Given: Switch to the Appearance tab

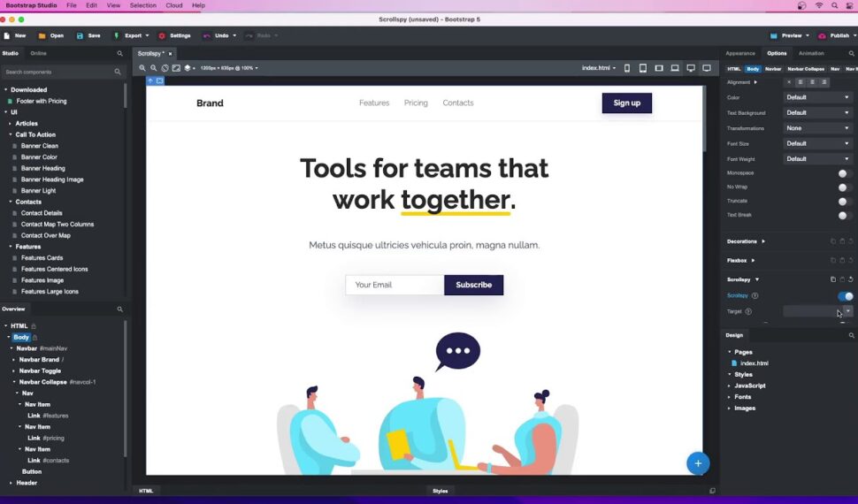Looking at the screenshot, I should click(740, 53).
